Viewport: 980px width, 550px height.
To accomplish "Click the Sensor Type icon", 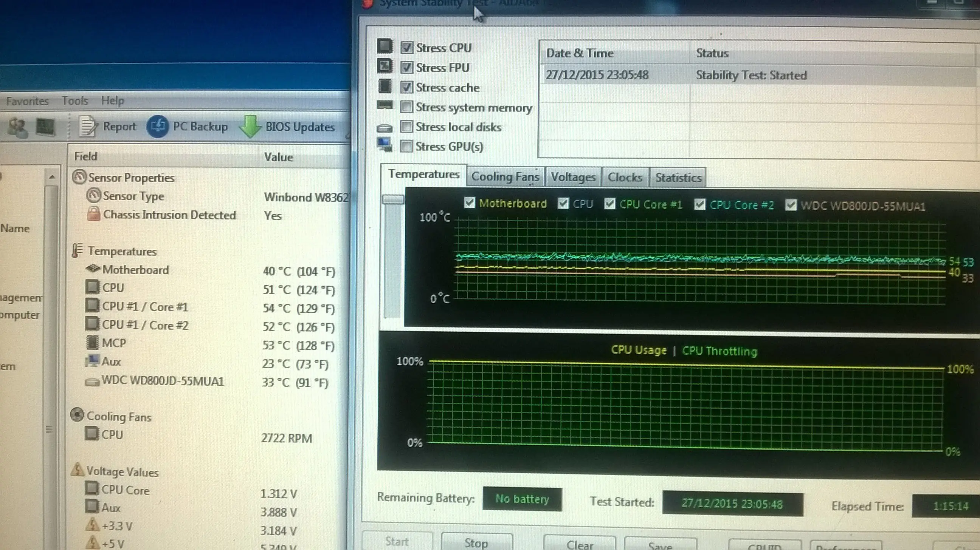I will 94,195.
